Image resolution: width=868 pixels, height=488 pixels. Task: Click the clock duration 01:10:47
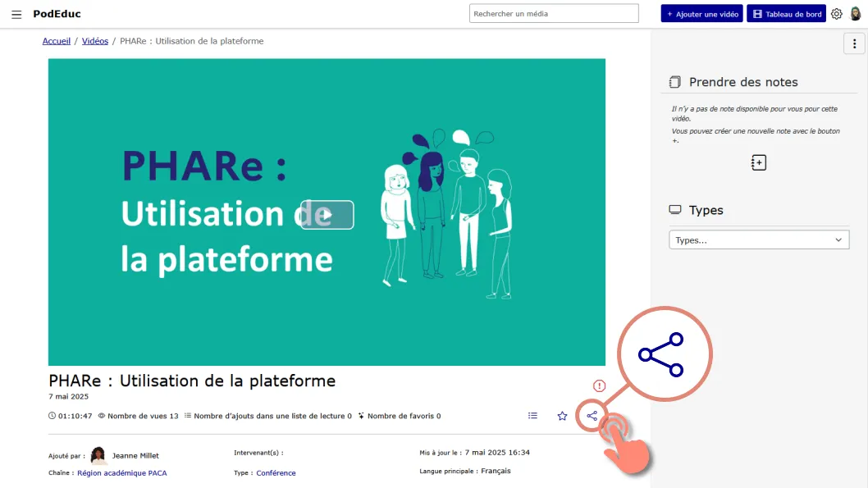pos(71,416)
